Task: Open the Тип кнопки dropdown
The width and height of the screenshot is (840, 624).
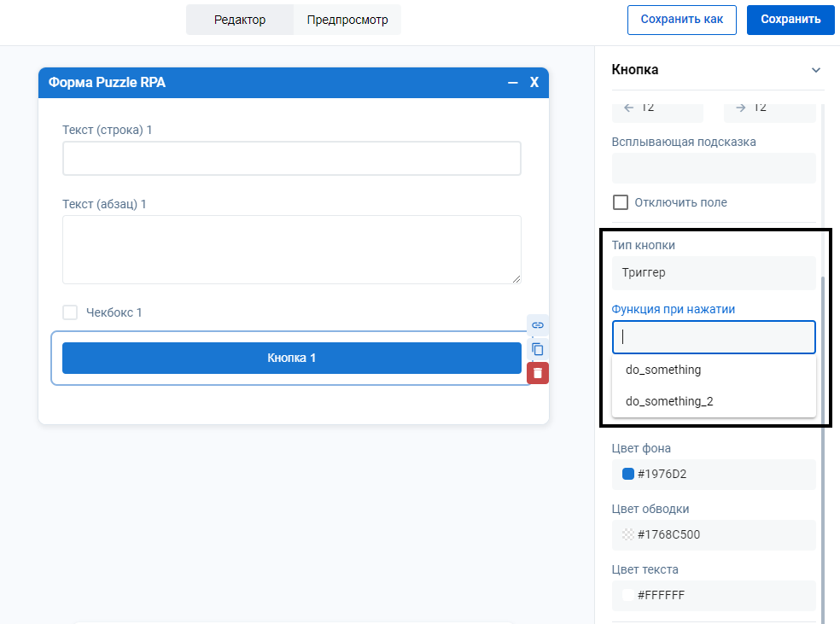Action: click(713, 273)
